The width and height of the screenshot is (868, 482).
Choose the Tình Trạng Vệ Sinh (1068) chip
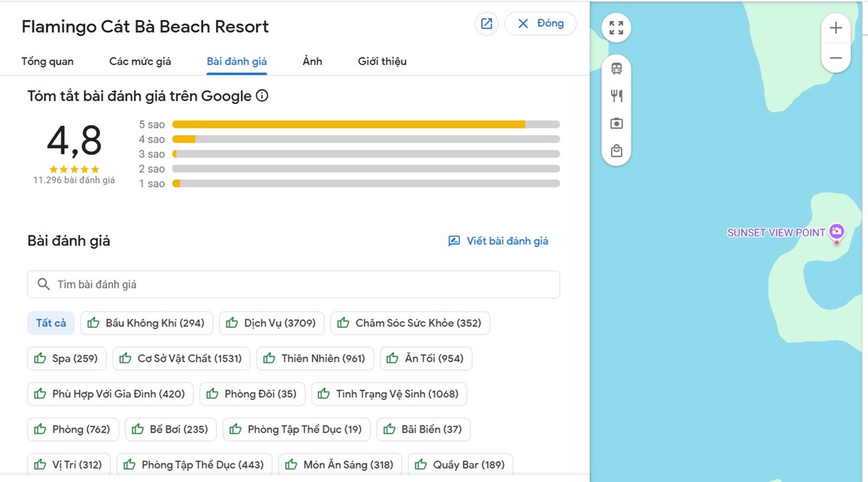(390, 394)
